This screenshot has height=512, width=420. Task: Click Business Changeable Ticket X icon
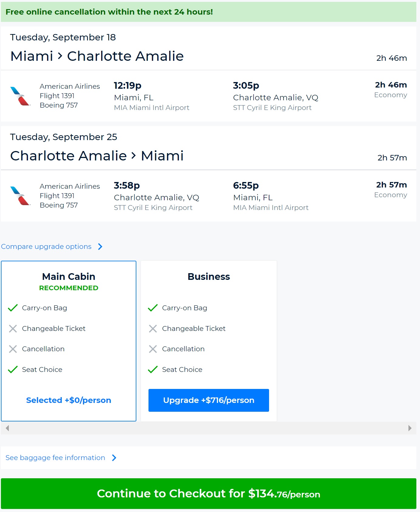click(x=153, y=328)
